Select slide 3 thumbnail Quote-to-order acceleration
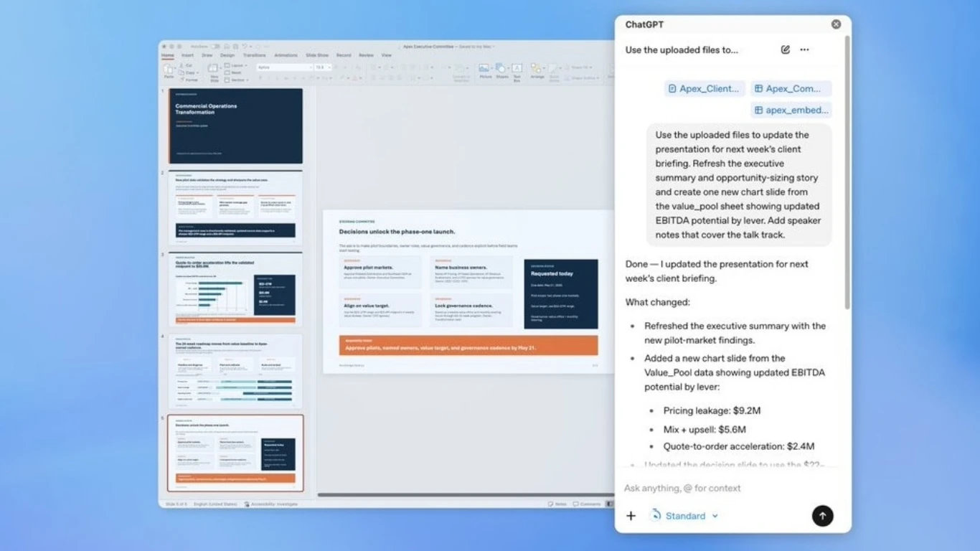The height and width of the screenshot is (551, 980). (235, 289)
